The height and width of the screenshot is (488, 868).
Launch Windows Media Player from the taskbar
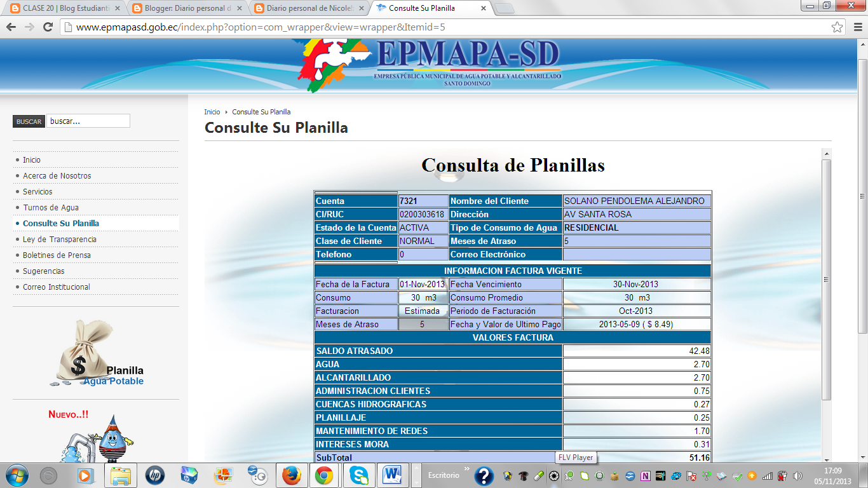pos(84,475)
